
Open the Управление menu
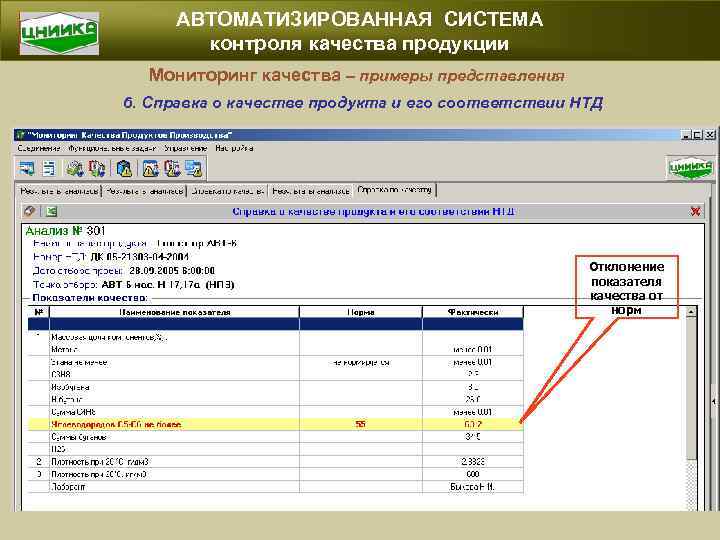click(186, 148)
